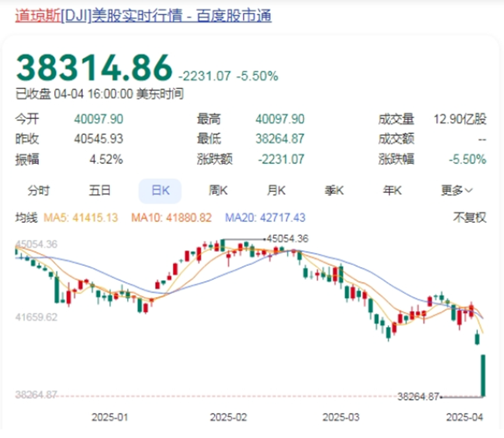Expand the 更多 dropdown
Viewport: 504px width, 438px height.
pyautogui.click(x=456, y=191)
